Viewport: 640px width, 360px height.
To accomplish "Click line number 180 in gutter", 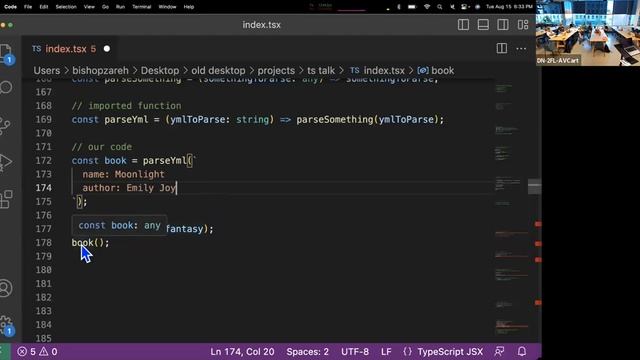I will 43,270.
